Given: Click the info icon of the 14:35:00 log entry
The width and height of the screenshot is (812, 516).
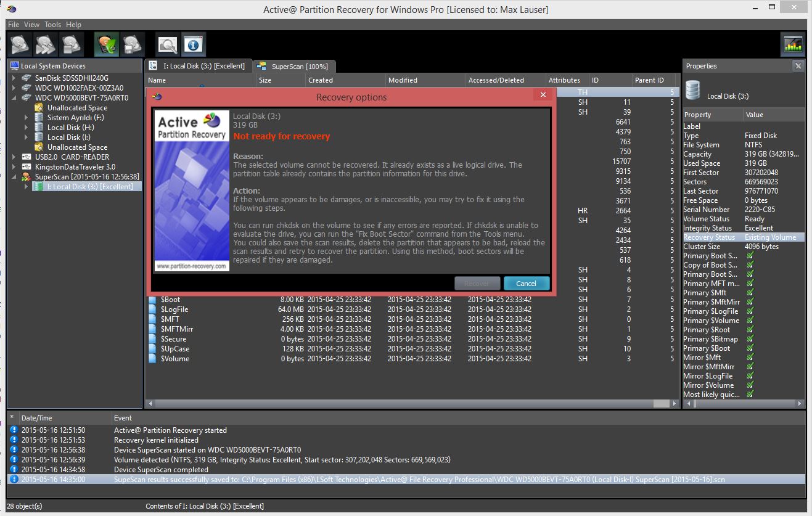Looking at the screenshot, I should pos(14,480).
